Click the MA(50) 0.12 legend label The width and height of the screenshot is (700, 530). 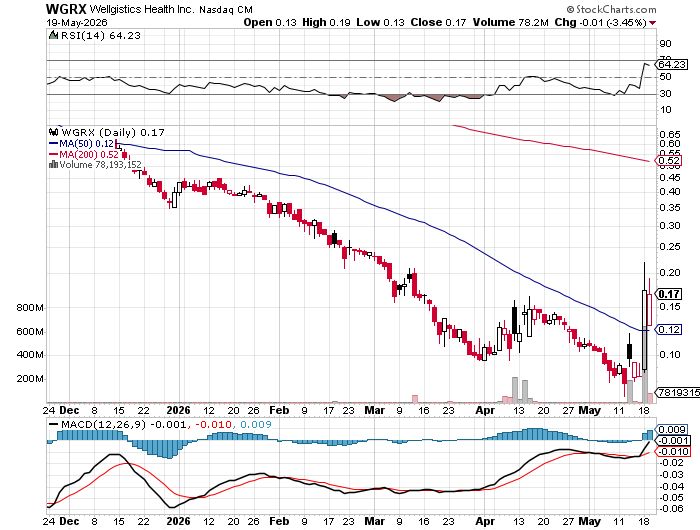point(87,144)
